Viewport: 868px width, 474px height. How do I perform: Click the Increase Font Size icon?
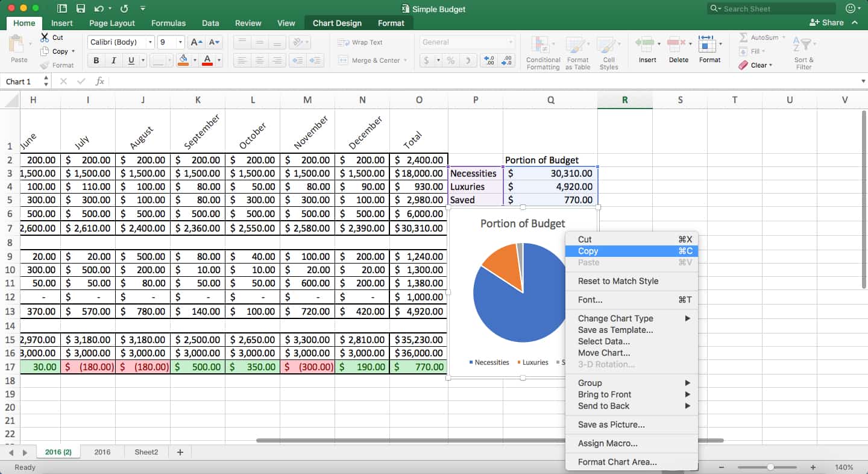coord(196,42)
